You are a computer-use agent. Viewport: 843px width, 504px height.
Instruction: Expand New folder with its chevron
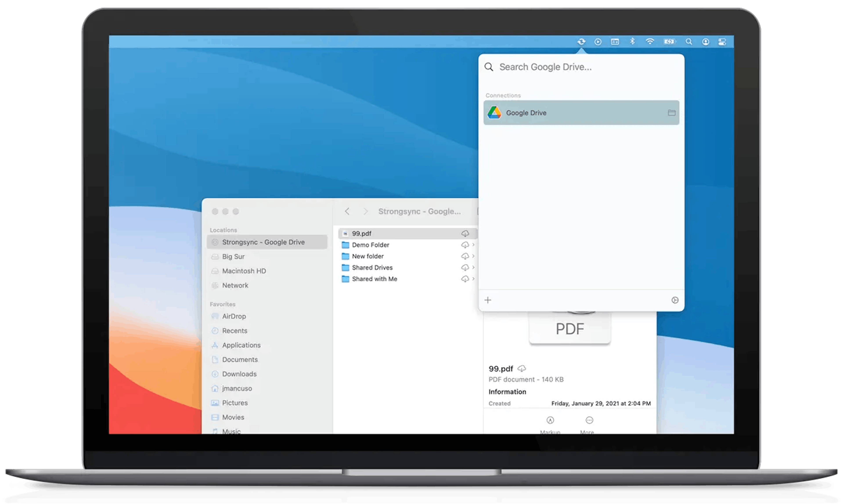click(x=473, y=256)
